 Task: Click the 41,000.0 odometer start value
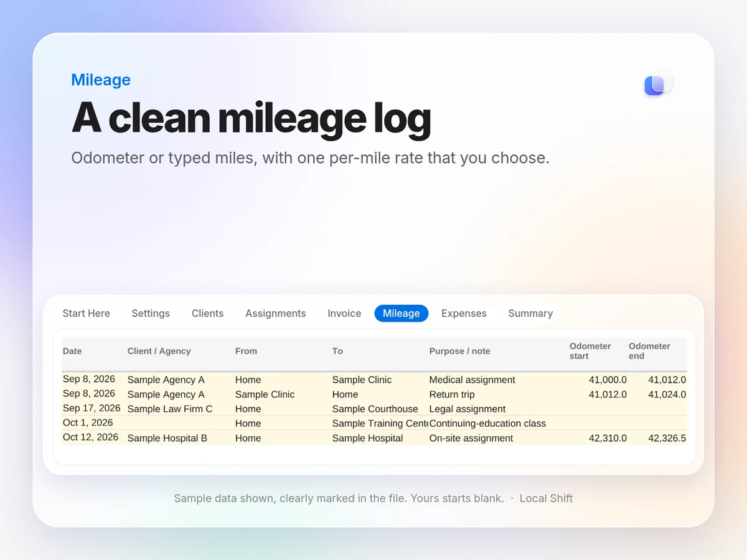pos(608,380)
